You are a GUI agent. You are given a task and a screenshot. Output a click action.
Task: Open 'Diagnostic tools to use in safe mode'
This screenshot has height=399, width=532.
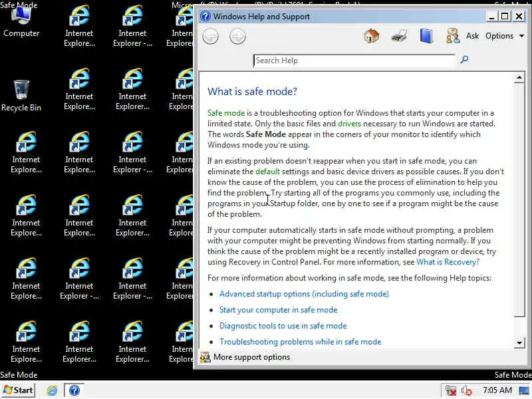283,326
